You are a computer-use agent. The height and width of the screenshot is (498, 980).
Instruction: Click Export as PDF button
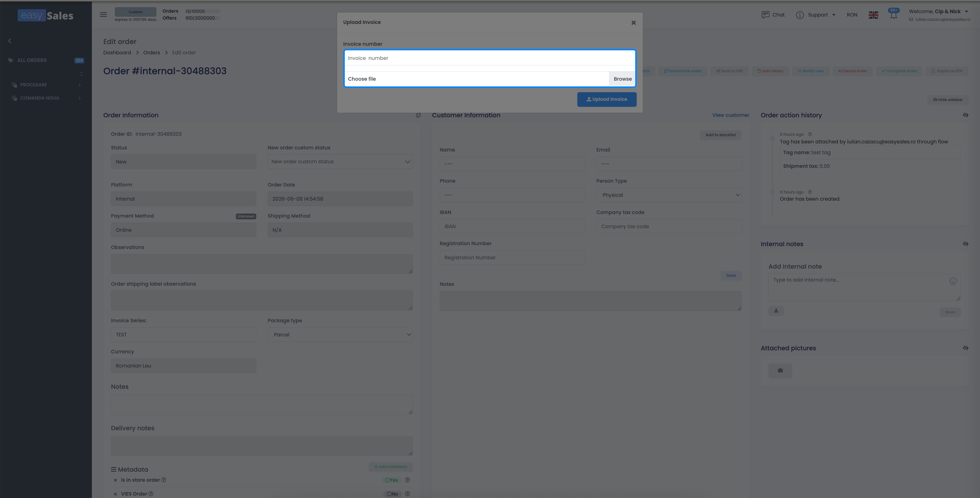947,71
